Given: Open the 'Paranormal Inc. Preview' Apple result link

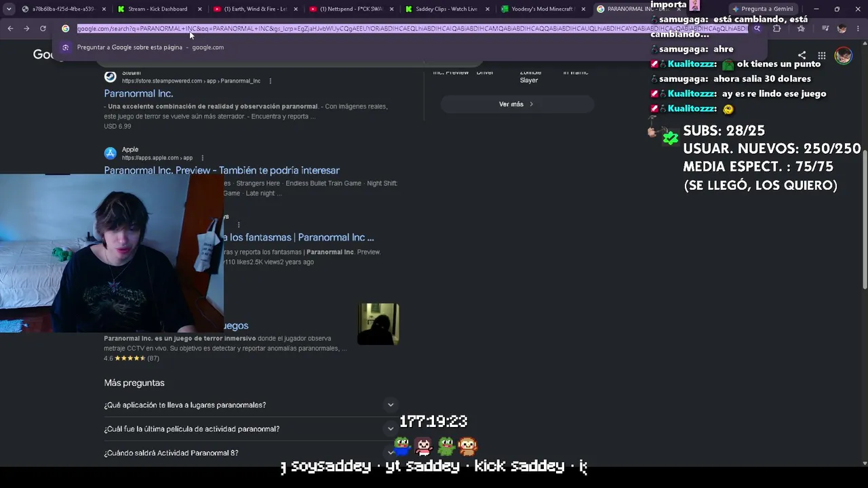Looking at the screenshot, I should pyautogui.click(x=222, y=170).
